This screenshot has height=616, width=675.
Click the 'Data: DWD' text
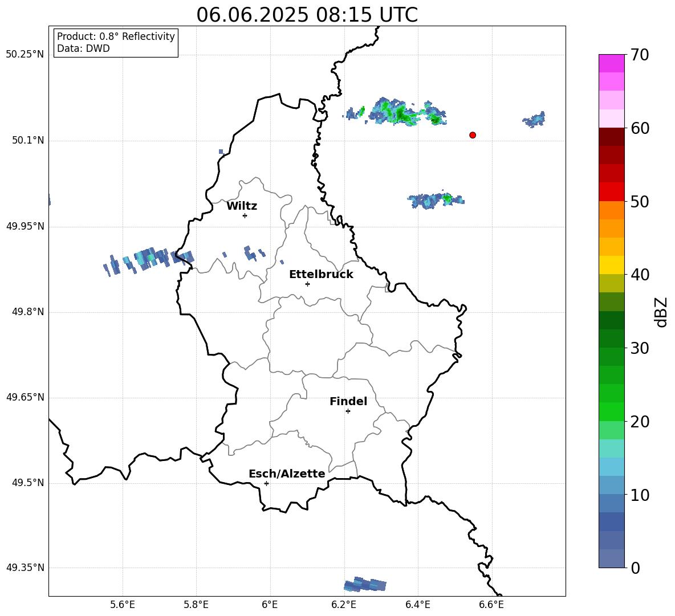coord(83,48)
